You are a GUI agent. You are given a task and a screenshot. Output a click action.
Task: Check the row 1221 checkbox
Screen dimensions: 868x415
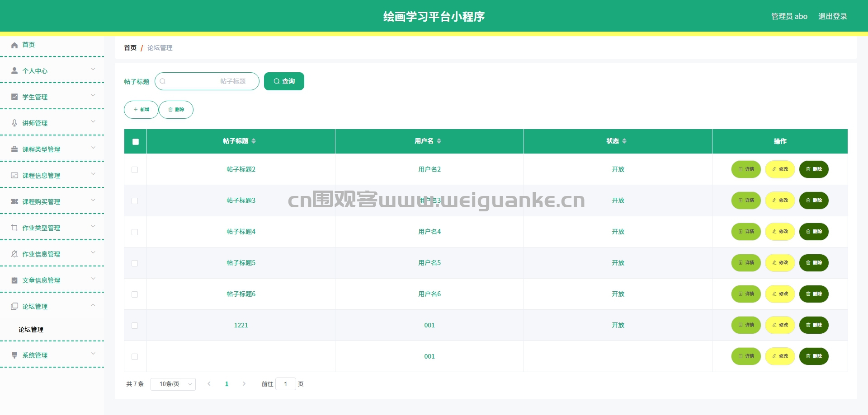[135, 326]
